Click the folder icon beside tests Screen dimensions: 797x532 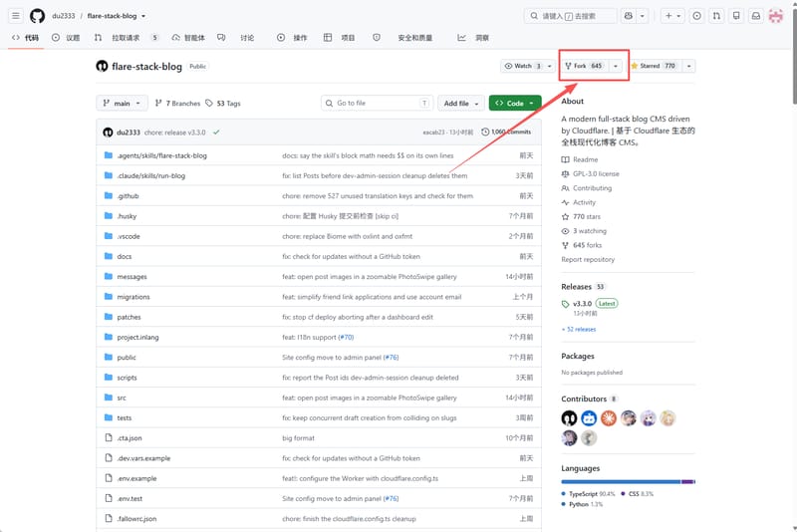(109, 417)
